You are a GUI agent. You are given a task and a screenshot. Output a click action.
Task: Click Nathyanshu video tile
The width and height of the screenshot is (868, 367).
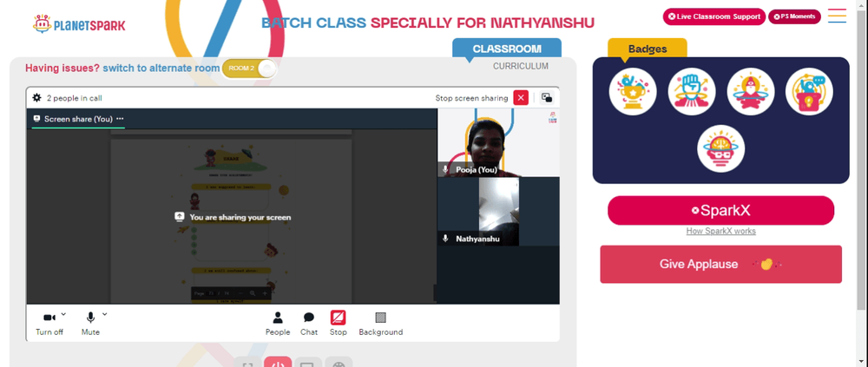(x=498, y=212)
